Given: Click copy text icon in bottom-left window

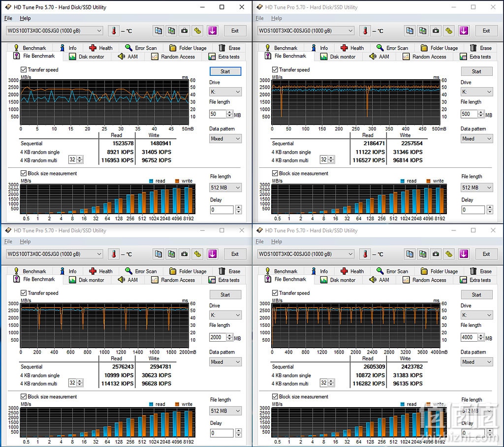Looking at the screenshot, I should (x=158, y=254).
